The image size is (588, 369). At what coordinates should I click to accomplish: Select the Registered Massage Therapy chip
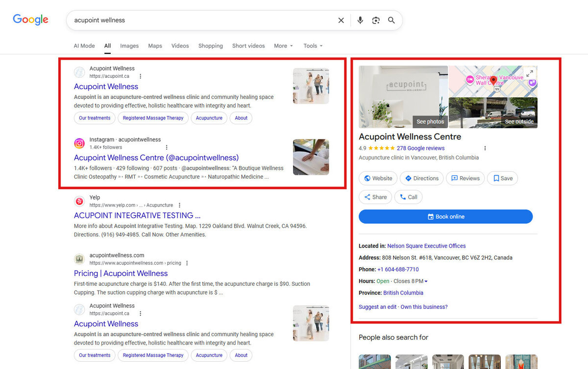coord(153,118)
